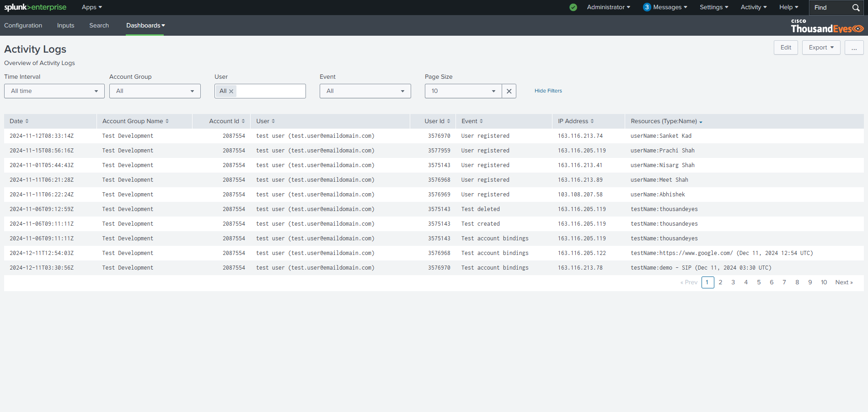This screenshot has height=412, width=868.
Task: Sort table by Account Group Name column
Action: pos(135,121)
